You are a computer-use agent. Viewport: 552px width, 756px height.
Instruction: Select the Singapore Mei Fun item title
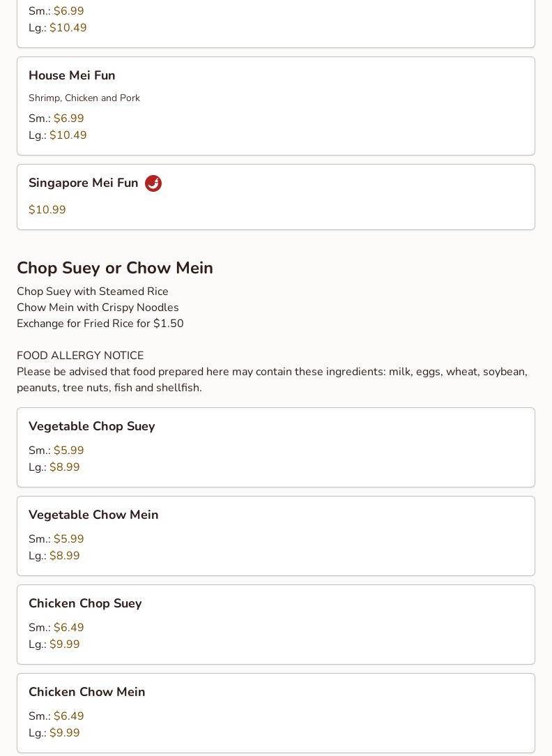83,183
